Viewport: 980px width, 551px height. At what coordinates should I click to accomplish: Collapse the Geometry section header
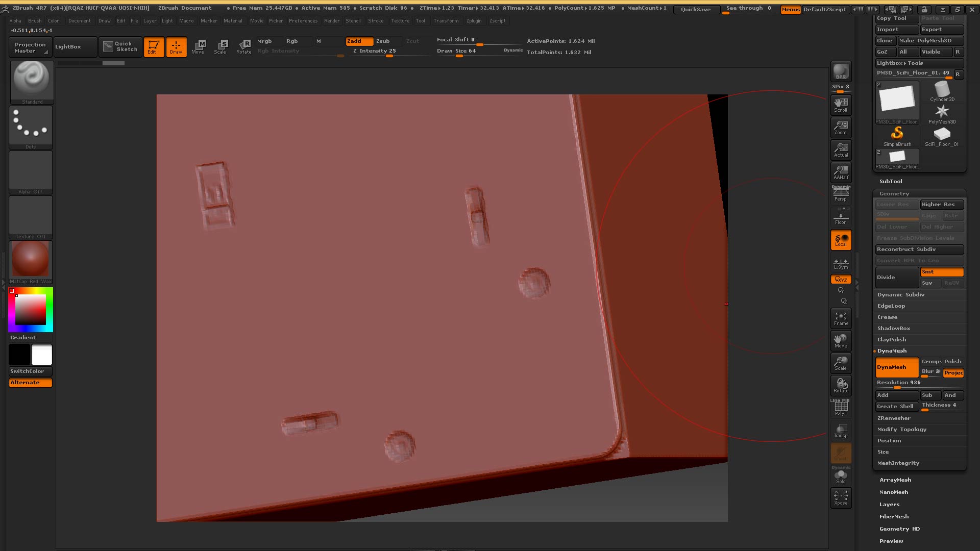[x=894, y=194]
